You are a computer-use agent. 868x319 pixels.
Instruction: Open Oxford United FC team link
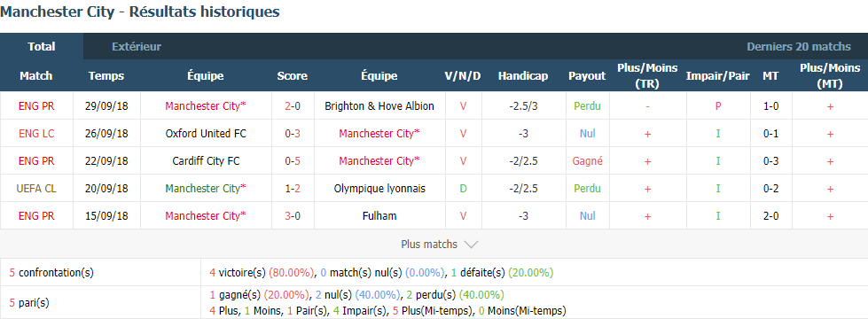(206, 133)
